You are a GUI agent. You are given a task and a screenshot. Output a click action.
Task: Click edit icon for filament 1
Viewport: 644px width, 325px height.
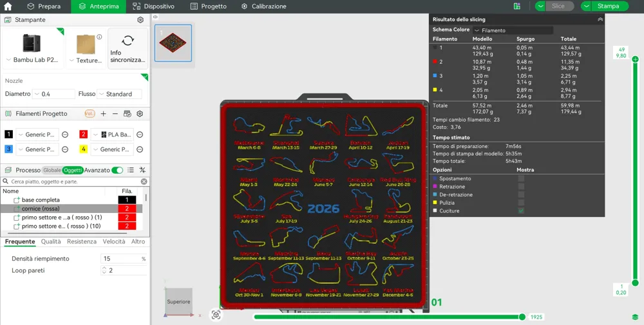tap(65, 135)
